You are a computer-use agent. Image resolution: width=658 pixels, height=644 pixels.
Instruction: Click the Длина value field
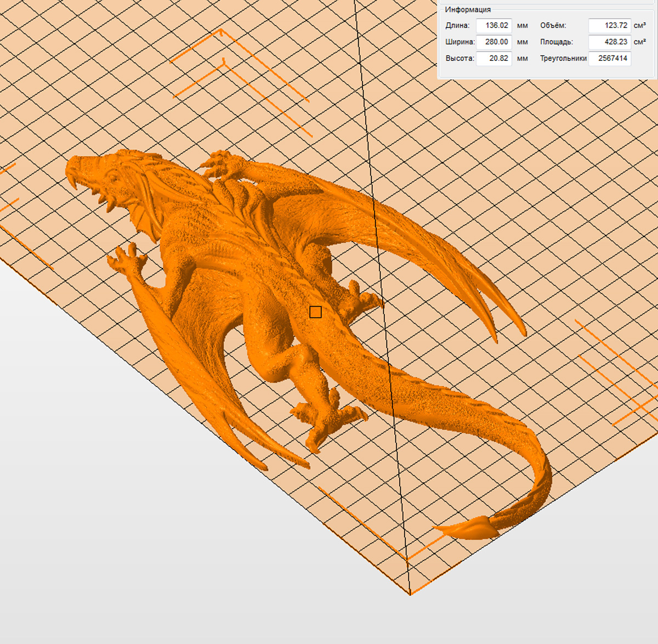(x=493, y=25)
